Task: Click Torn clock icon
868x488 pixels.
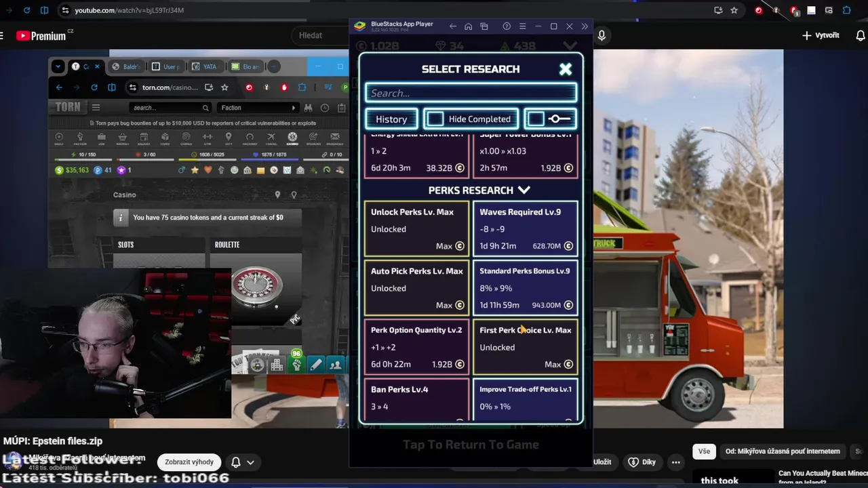Action: point(325,108)
